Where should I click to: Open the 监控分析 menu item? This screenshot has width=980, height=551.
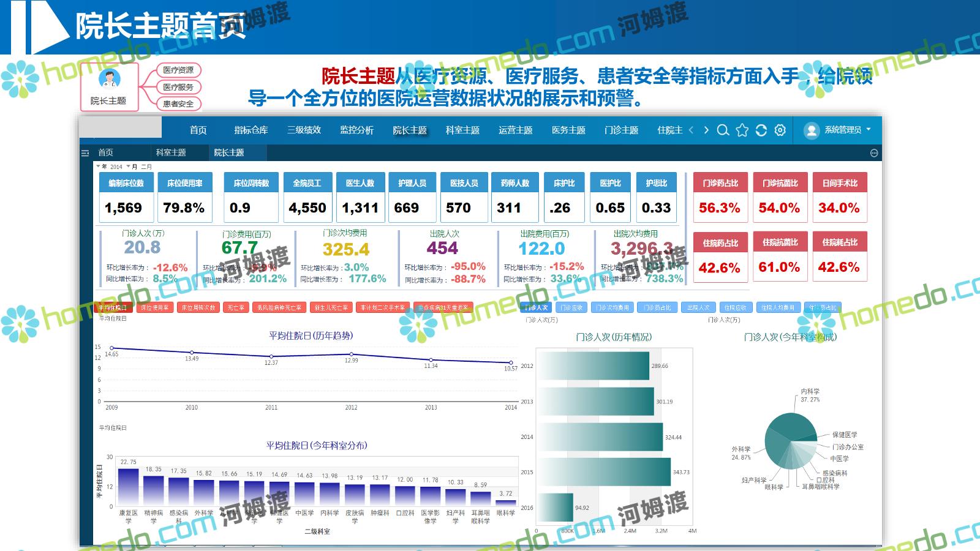pyautogui.click(x=356, y=130)
